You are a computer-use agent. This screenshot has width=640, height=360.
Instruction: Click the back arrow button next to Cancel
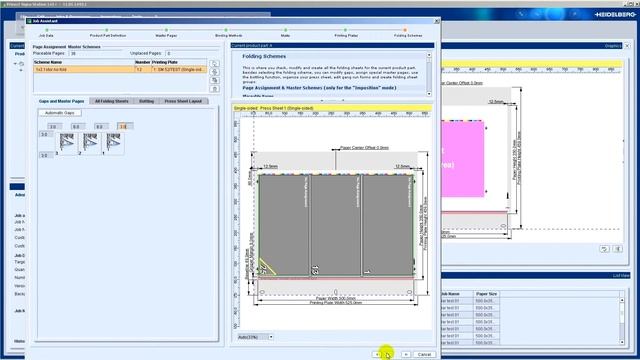(377, 354)
